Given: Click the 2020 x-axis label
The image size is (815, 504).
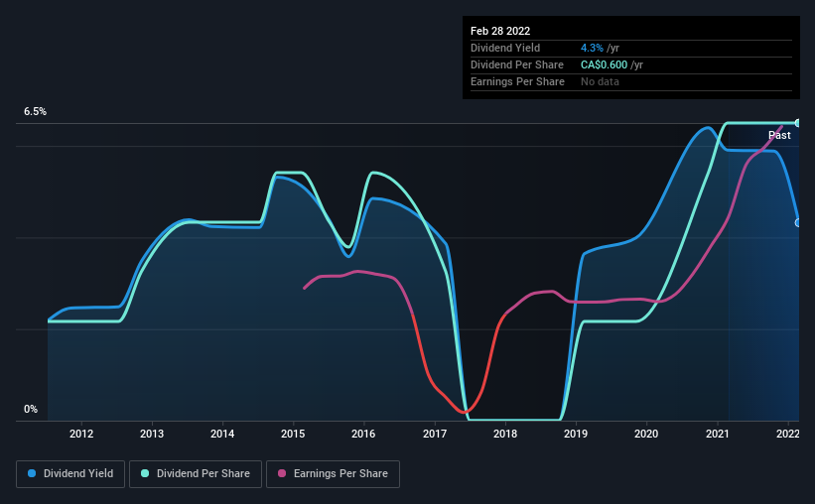Looking at the screenshot, I should coord(646,434).
